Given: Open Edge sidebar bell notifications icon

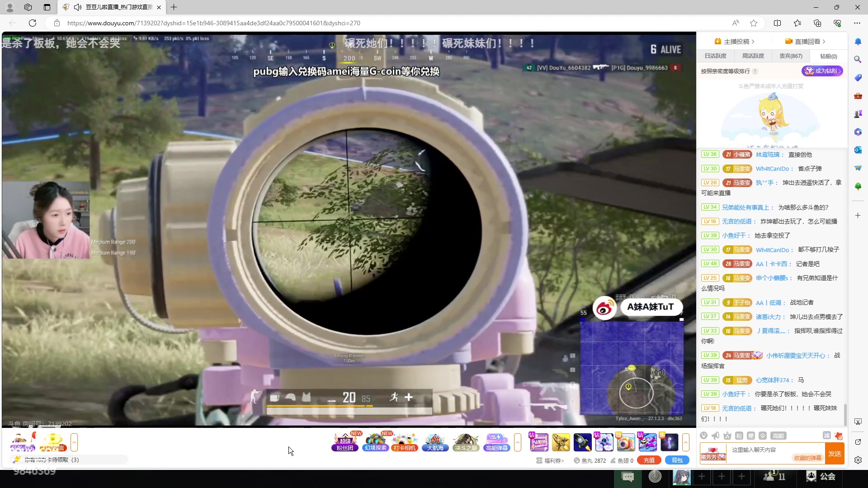Looking at the screenshot, I should [x=858, y=42].
